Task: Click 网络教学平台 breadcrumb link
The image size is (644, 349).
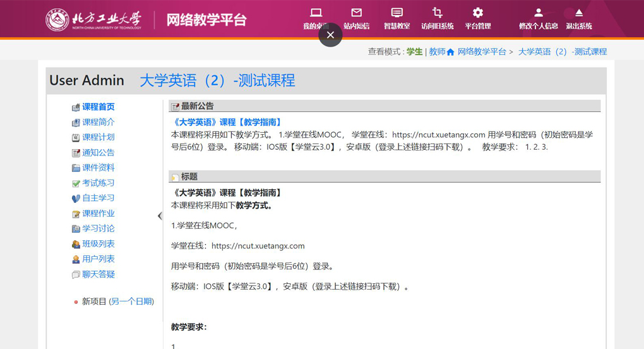Action: coord(482,52)
